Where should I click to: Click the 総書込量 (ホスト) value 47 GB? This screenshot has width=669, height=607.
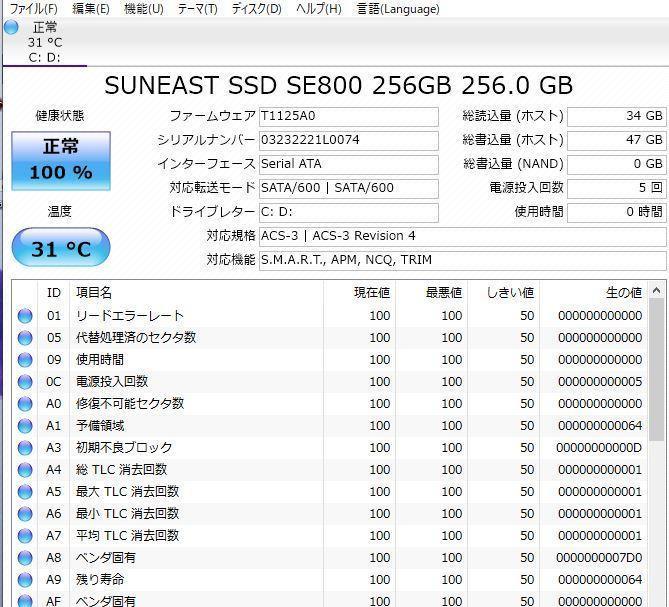(617, 140)
